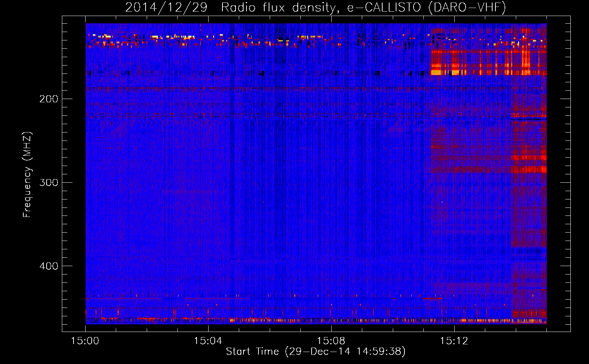589x364 pixels.
Task: Click the "400" frequency tick label
Action: click(x=48, y=266)
